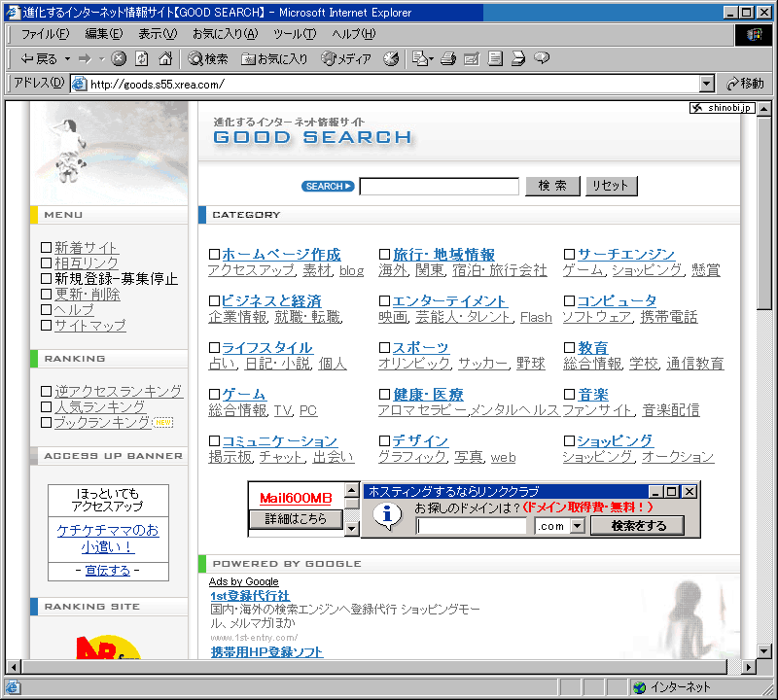Image resolution: width=778 pixels, height=700 pixels.
Task: Click the Mail600MB box scroll up arrow
Action: [x=351, y=491]
